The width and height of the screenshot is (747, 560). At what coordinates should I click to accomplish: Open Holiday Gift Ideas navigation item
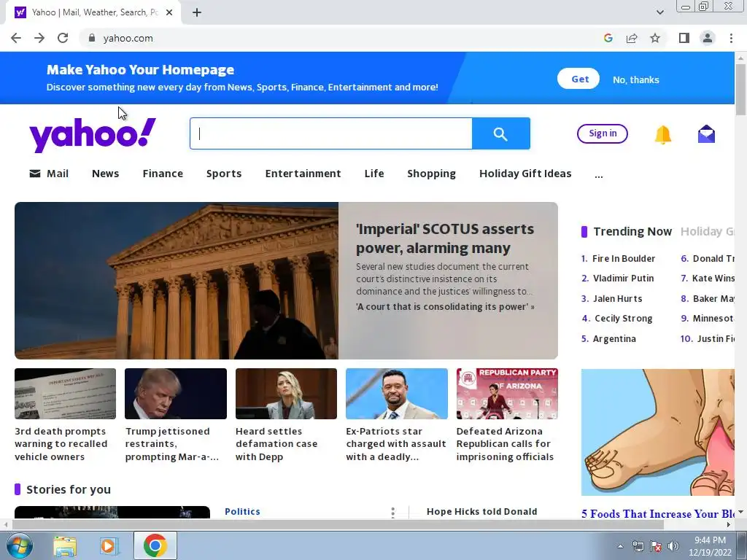(525, 174)
